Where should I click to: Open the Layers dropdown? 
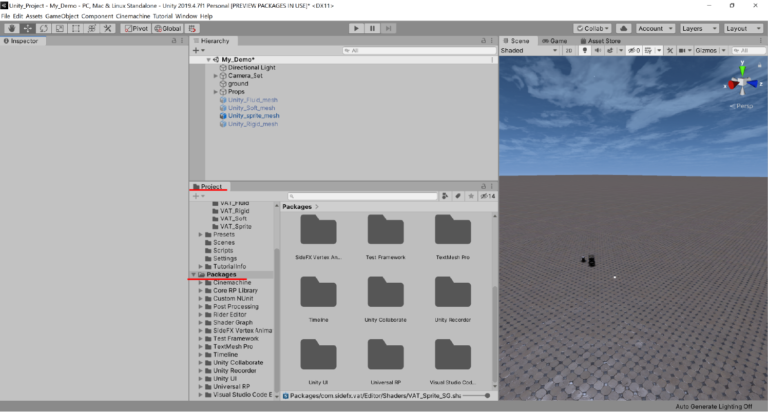click(x=699, y=28)
